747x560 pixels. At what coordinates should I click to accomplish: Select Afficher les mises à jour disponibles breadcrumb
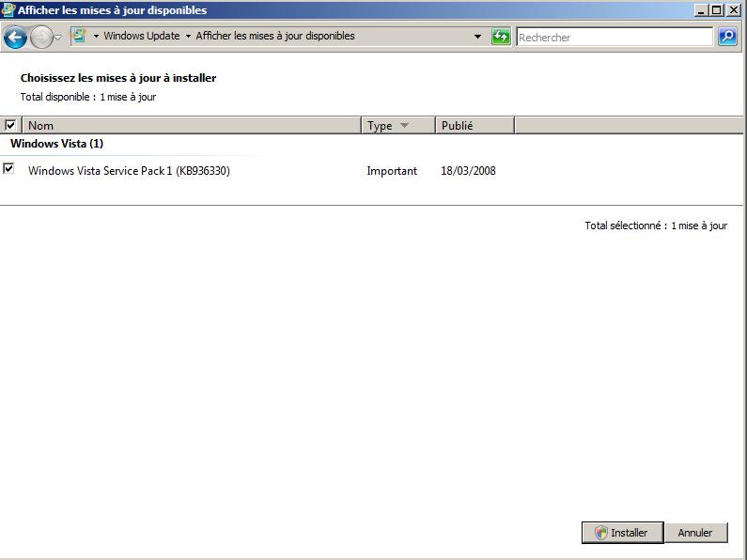coord(275,37)
